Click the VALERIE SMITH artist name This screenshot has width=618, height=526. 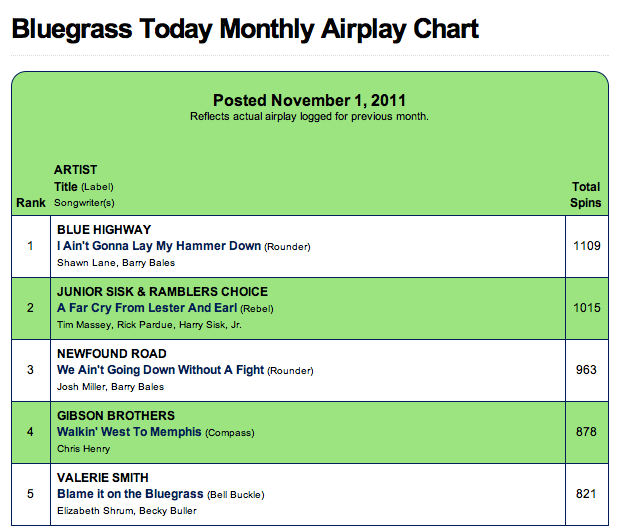(x=101, y=478)
